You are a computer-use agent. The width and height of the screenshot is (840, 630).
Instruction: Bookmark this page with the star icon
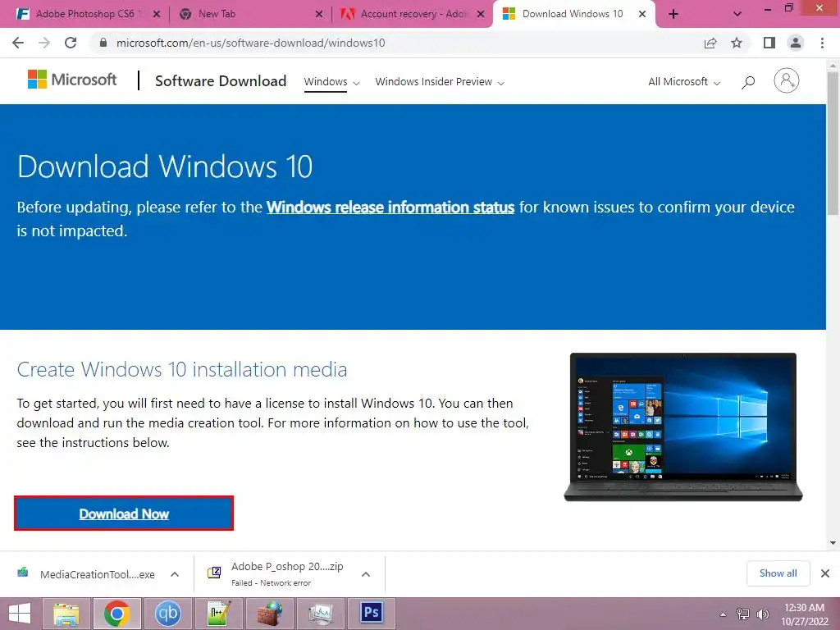coord(737,43)
